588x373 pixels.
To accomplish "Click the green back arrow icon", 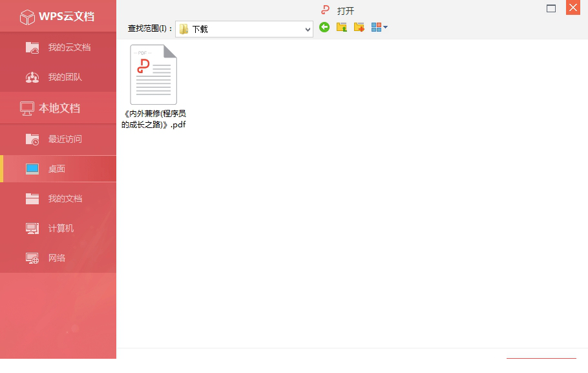I will point(324,27).
